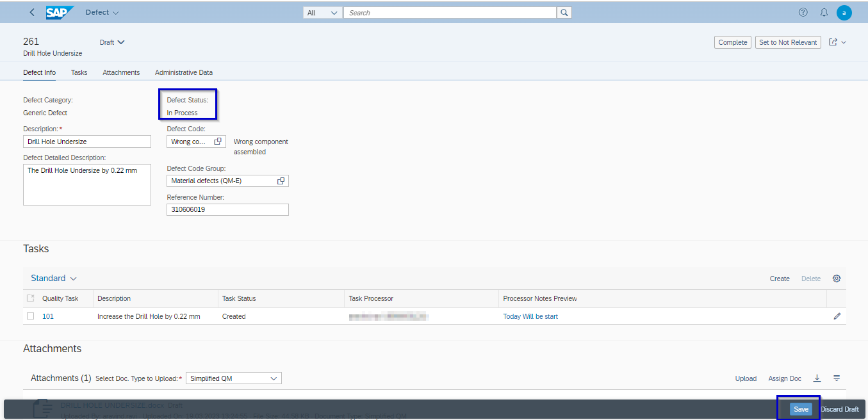This screenshot has width=868, height=420.
Task: Open the help question mark icon
Action: point(803,13)
